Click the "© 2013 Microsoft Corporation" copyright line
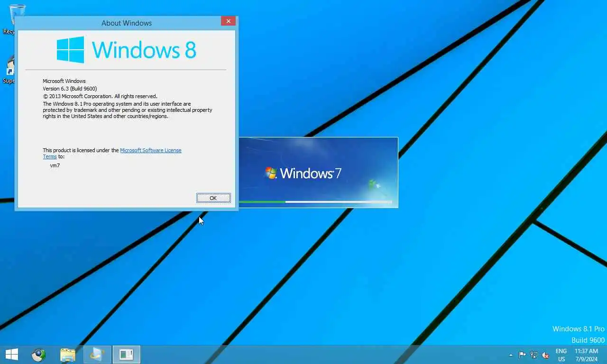This screenshot has height=364, width=607. [x=100, y=96]
